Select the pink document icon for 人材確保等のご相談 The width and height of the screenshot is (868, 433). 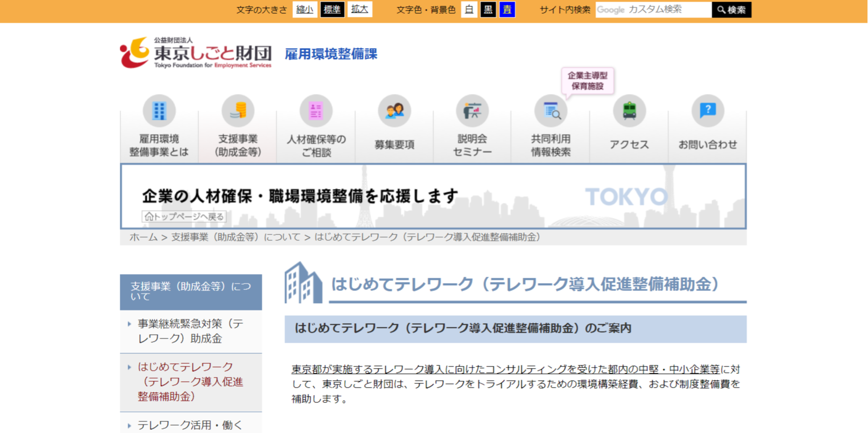[316, 111]
